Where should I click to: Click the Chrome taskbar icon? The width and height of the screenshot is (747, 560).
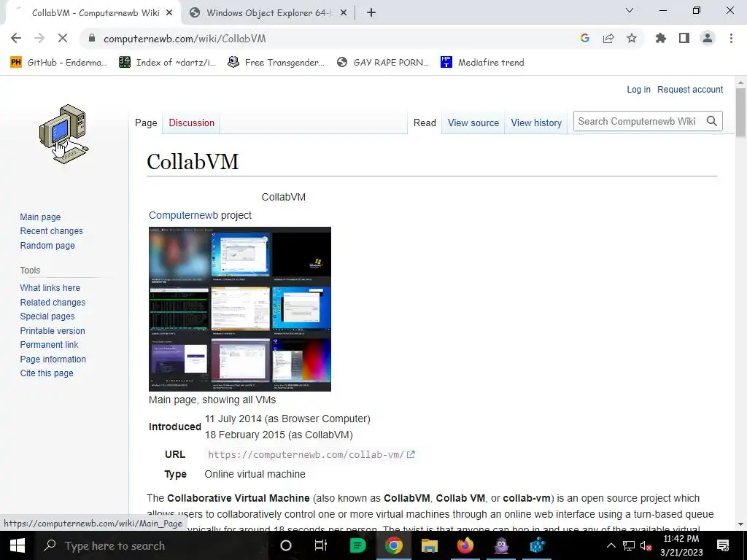click(393, 545)
